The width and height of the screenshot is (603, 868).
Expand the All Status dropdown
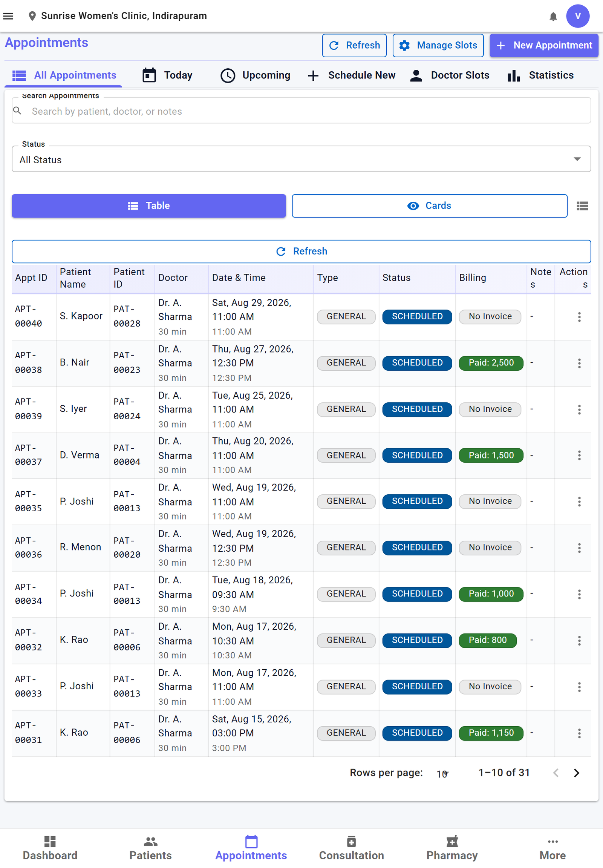(x=301, y=159)
